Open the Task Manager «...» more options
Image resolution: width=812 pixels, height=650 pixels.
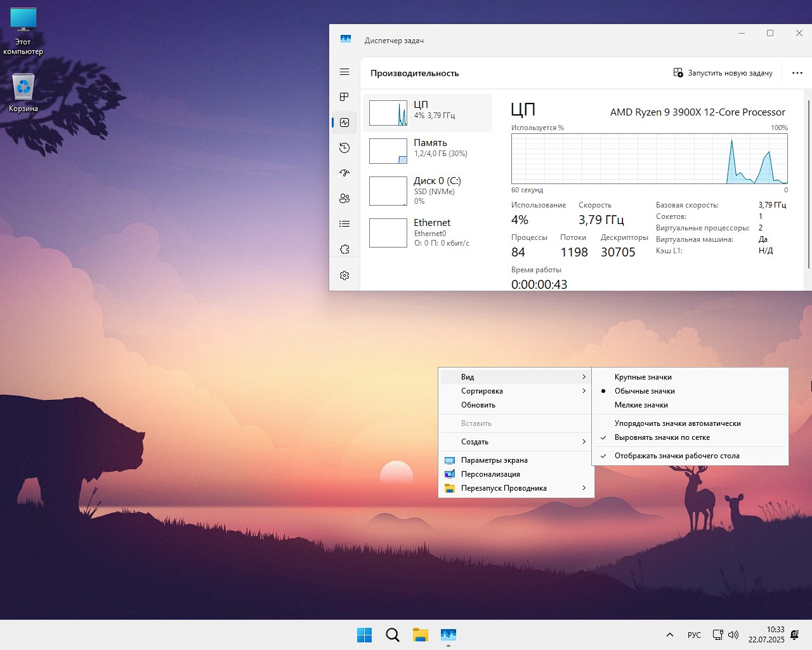tap(797, 72)
